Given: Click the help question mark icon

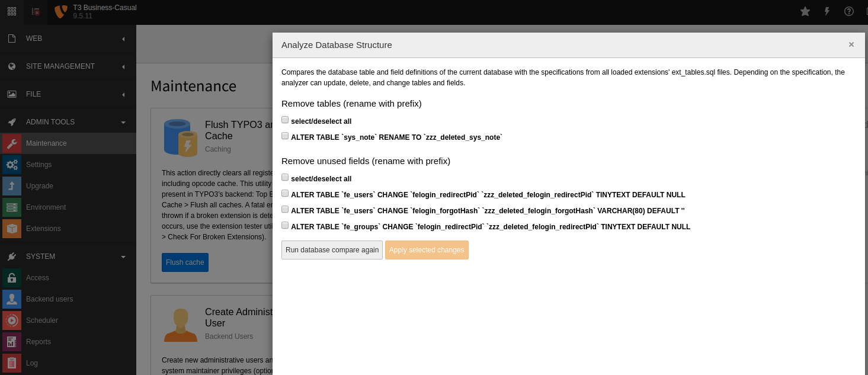Looking at the screenshot, I should [849, 11].
